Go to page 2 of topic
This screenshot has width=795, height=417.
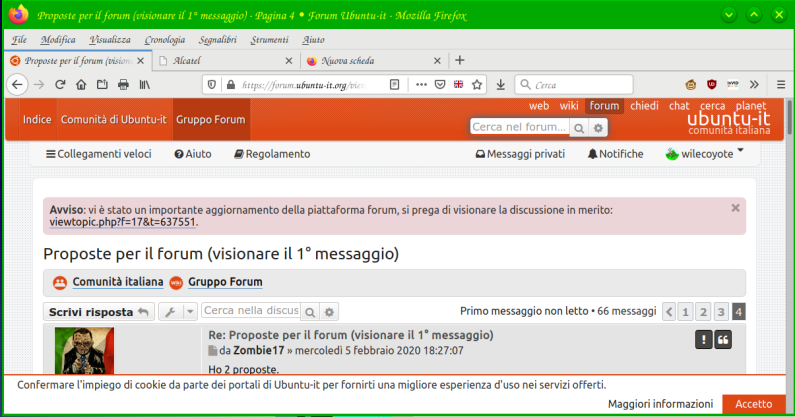[703, 312]
